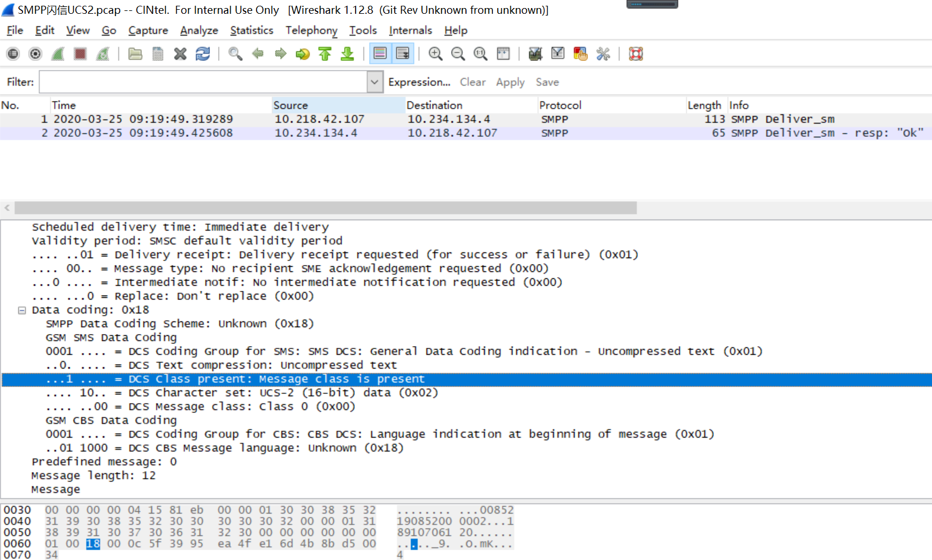
Task: Jump to the first packet
Action: pyautogui.click(x=325, y=54)
